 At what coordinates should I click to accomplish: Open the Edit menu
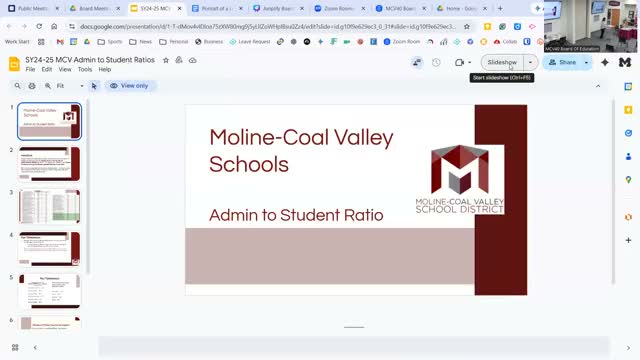tap(47, 69)
